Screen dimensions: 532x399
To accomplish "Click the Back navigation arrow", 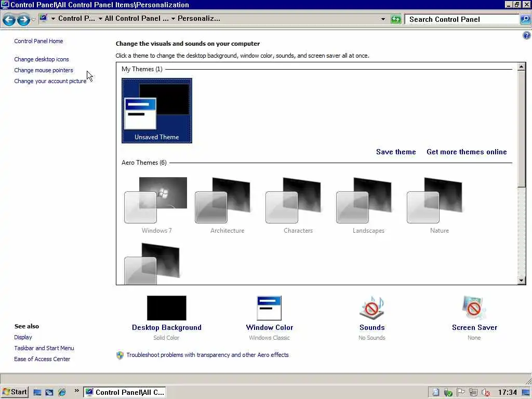I will pyautogui.click(x=9, y=20).
